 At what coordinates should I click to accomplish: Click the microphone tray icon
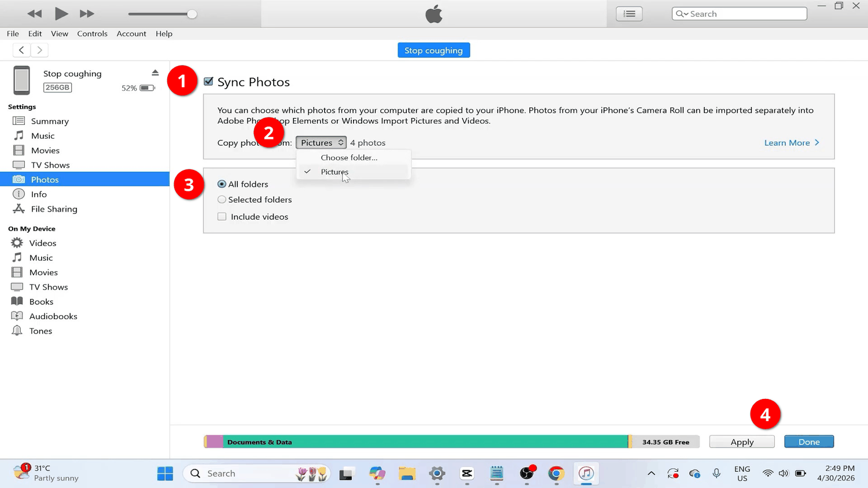(716, 474)
